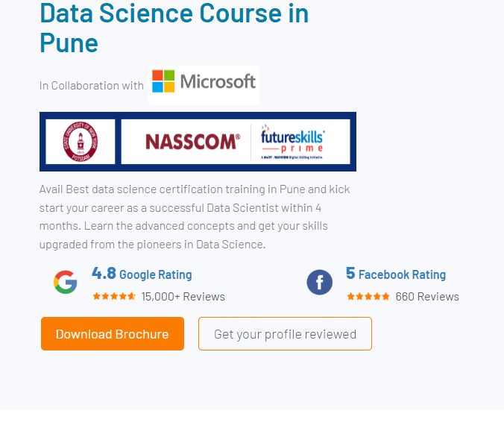Click the FutureSkills Prime logo
This screenshot has height=434, width=504.
click(x=293, y=142)
